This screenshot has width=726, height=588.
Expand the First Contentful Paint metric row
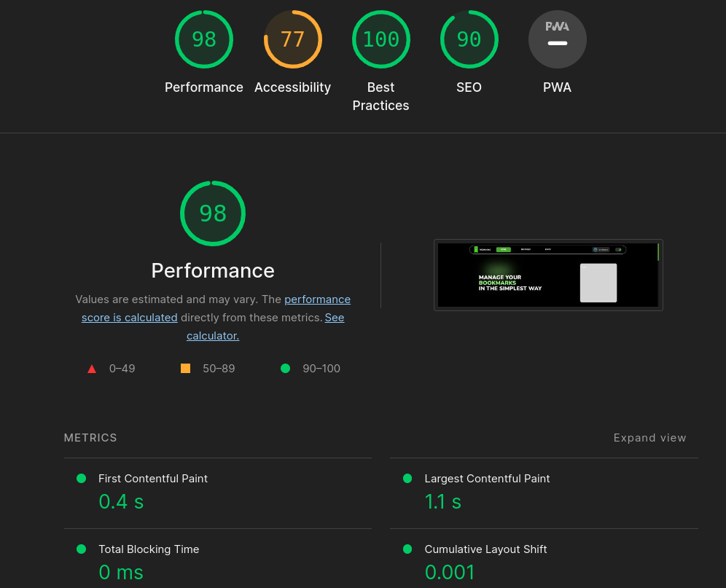153,479
